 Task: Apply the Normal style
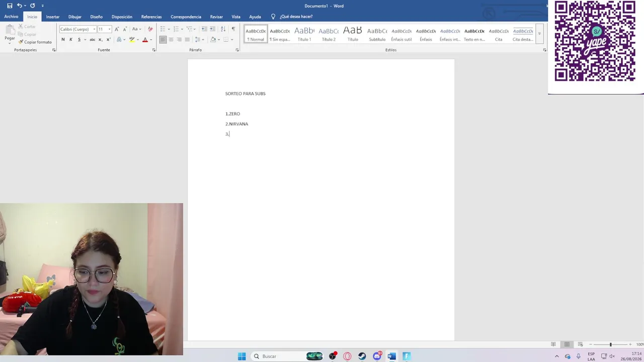pyautogui.click(x=256, y=34)
